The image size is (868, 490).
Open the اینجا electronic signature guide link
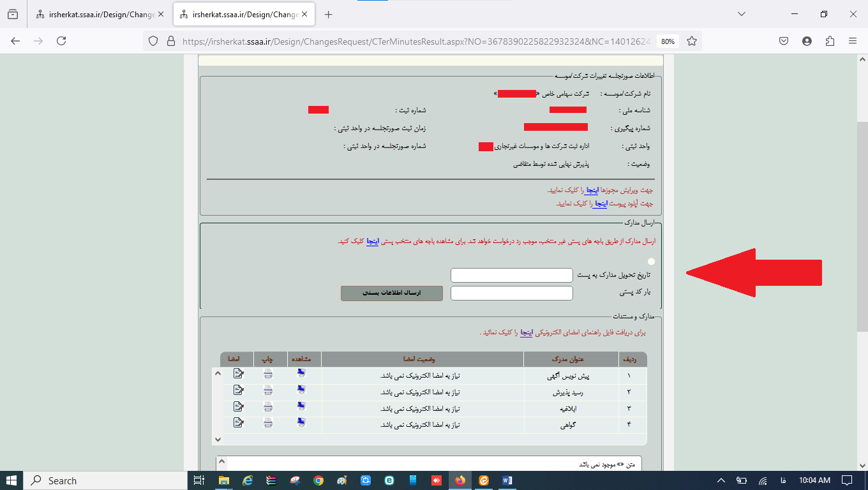tap(527, 332)
